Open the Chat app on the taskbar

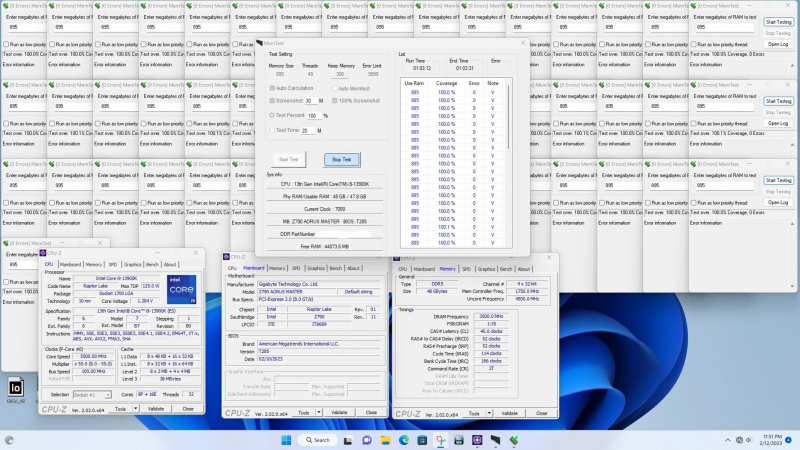tap(369, 440)
